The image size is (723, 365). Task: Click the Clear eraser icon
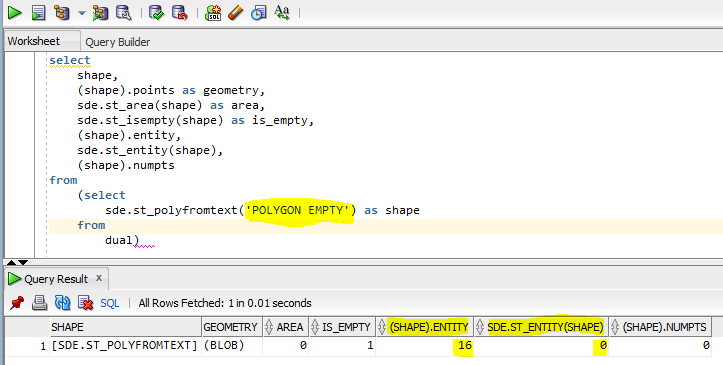[236, 12]
